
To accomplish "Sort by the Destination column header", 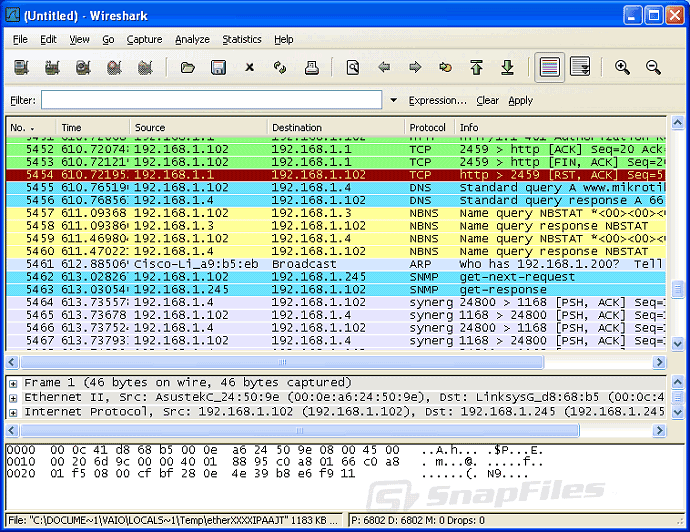I will tap(336, 128).
